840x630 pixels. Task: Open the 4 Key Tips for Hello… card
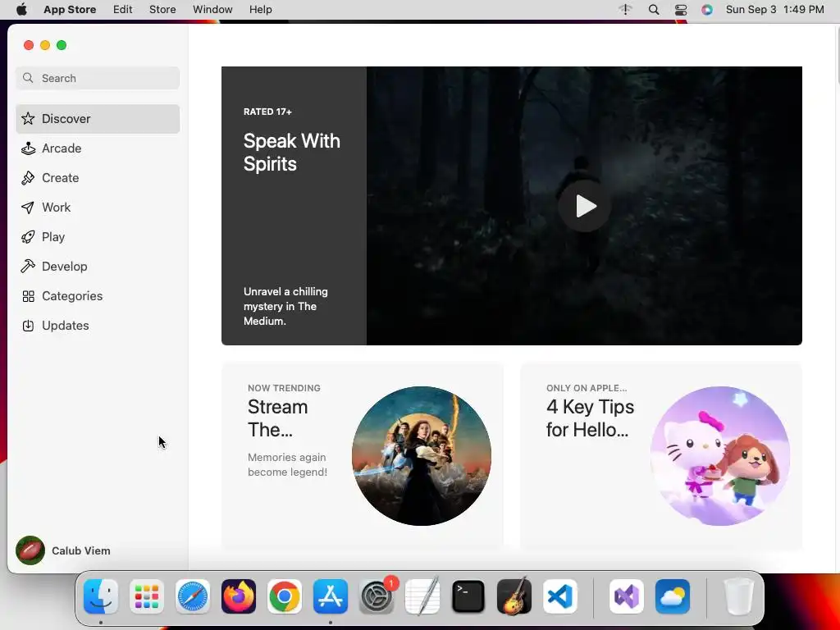point(661,456)
